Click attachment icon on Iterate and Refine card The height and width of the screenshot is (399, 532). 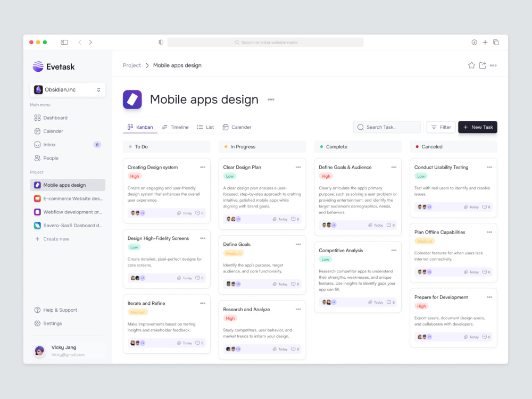(179, 343)
